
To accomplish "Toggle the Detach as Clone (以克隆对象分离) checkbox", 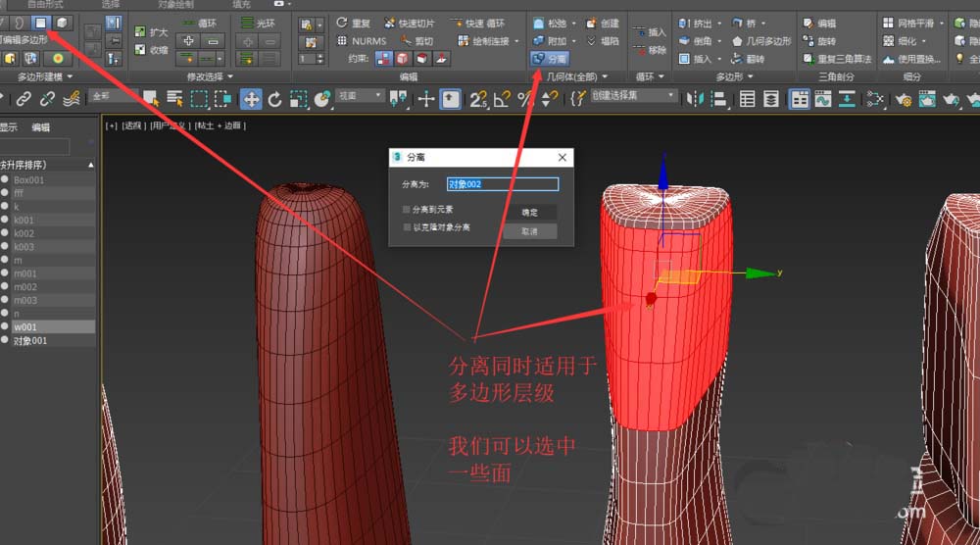I will (407, 227).
